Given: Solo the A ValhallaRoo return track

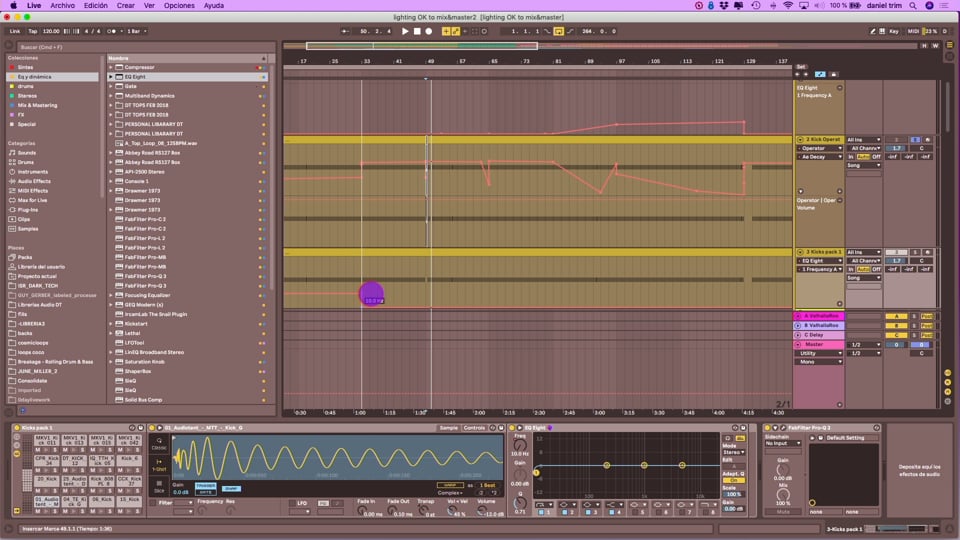Looking at the screenshot, I should click(x=914, y=317).
